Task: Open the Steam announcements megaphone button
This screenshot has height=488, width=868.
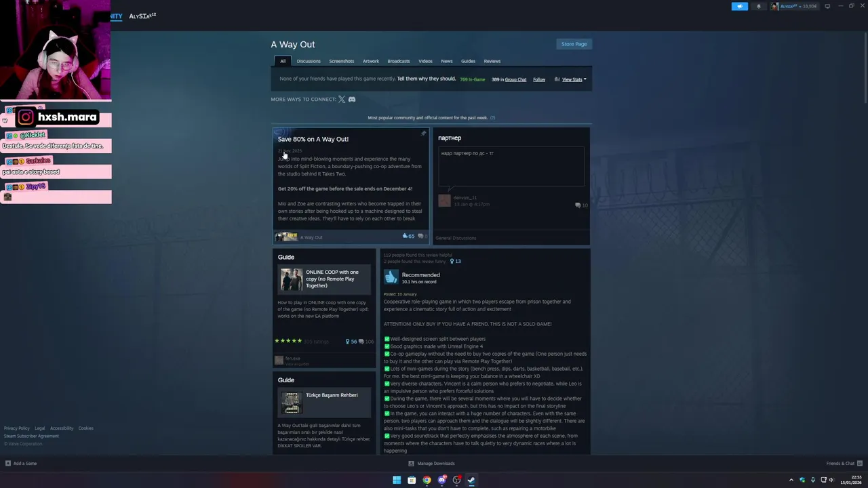Action: click(x=739, y=6)
